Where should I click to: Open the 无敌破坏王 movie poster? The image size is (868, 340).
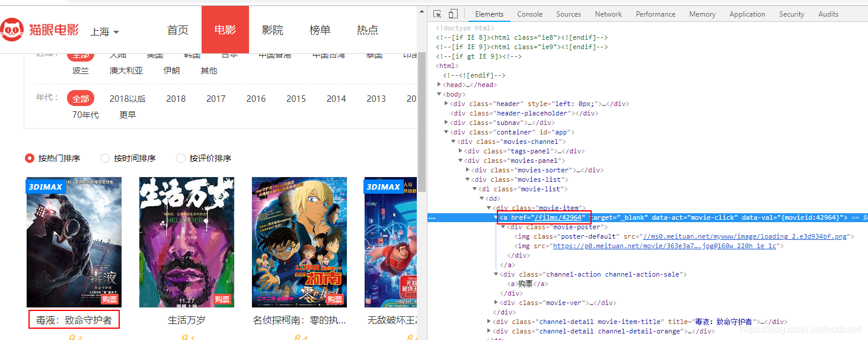coord(391,242)
